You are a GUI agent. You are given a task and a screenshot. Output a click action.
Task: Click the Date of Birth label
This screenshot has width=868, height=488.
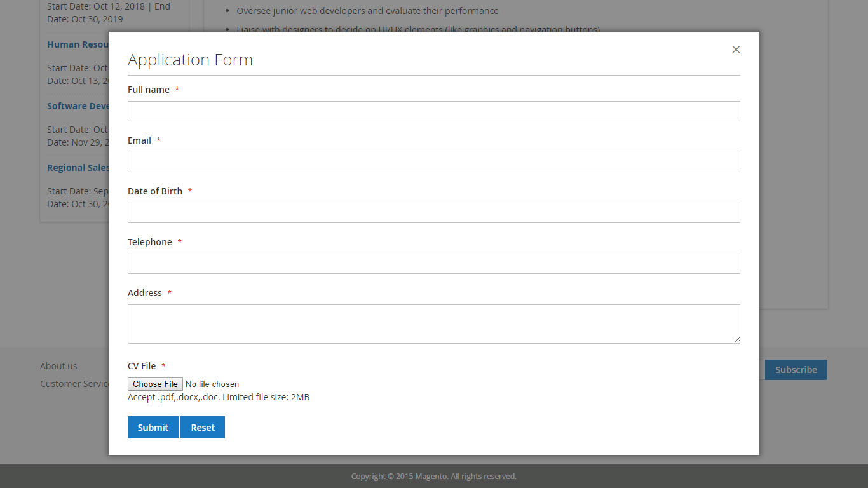155,191
